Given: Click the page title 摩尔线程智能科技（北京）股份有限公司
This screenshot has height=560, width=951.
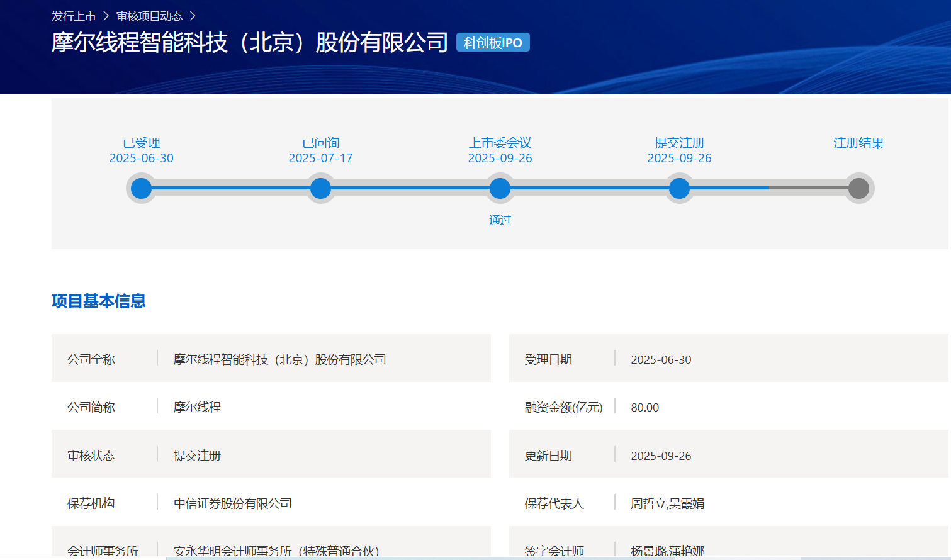Looking at the screenshot, I should 250,42.
